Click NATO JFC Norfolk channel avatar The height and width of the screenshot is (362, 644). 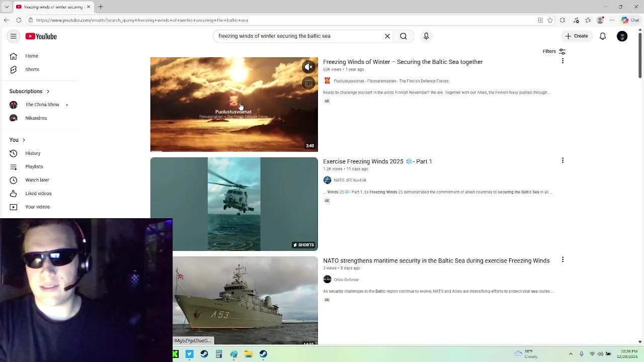(x=327, y=180)
